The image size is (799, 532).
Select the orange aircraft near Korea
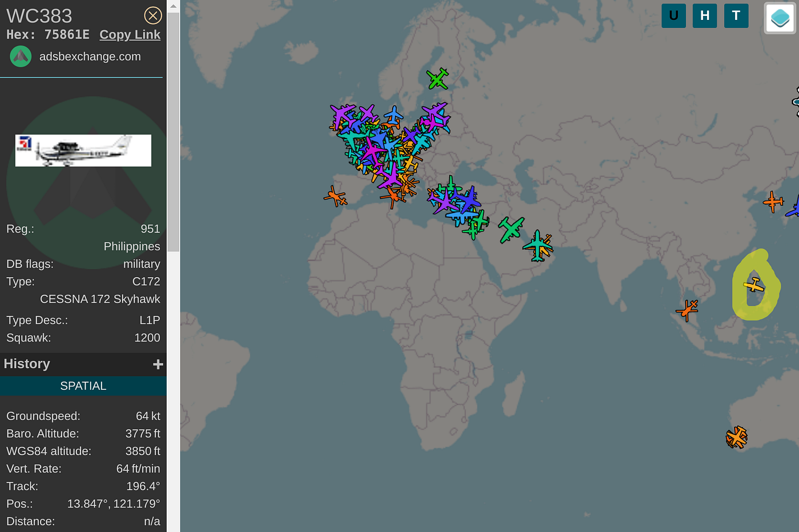click(773, 202)
